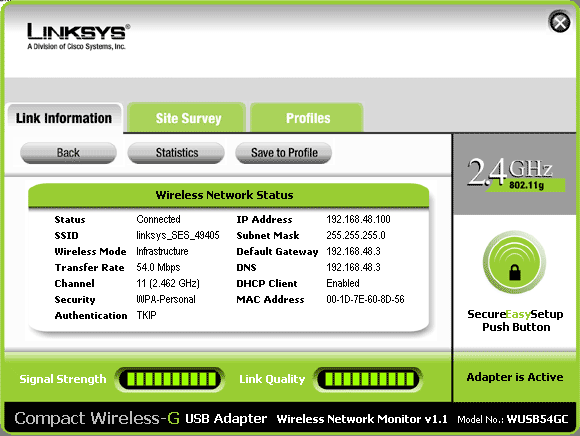Click the DNS value 192.168.48.3
Screen dimensions: 580x436
click(x=353, y=267)
